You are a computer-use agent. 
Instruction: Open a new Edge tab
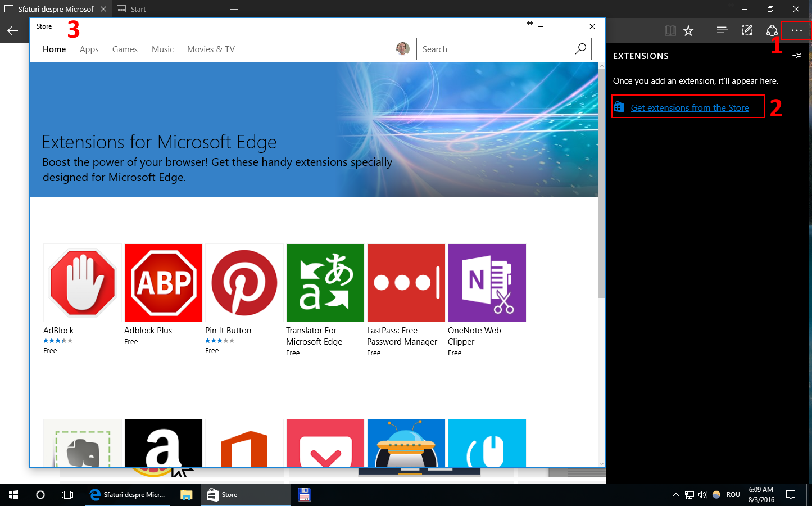(x=234, y=9)
